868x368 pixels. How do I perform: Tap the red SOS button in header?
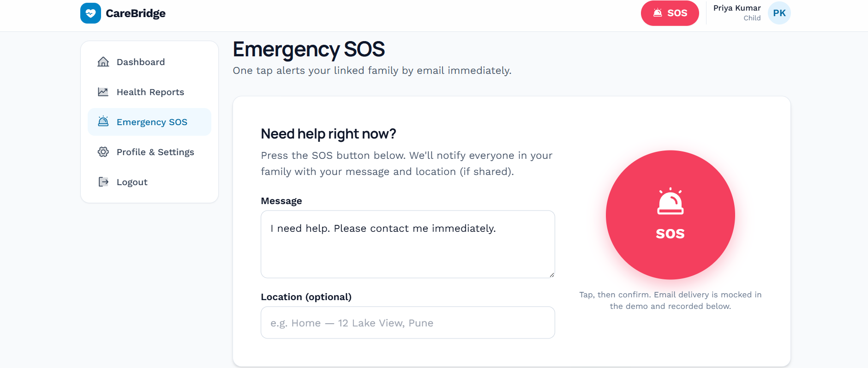pyautogui.click(x=670, y=13)
